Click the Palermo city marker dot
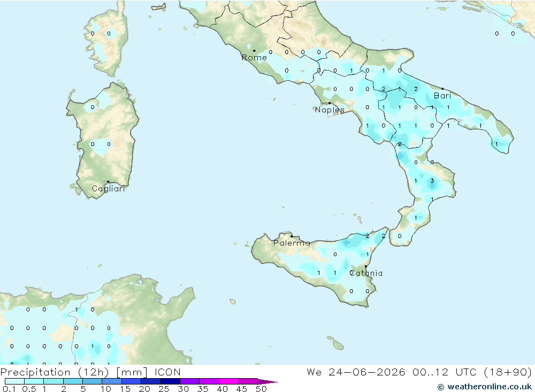This screenshot has width=535, height=392. click(292, 236)
